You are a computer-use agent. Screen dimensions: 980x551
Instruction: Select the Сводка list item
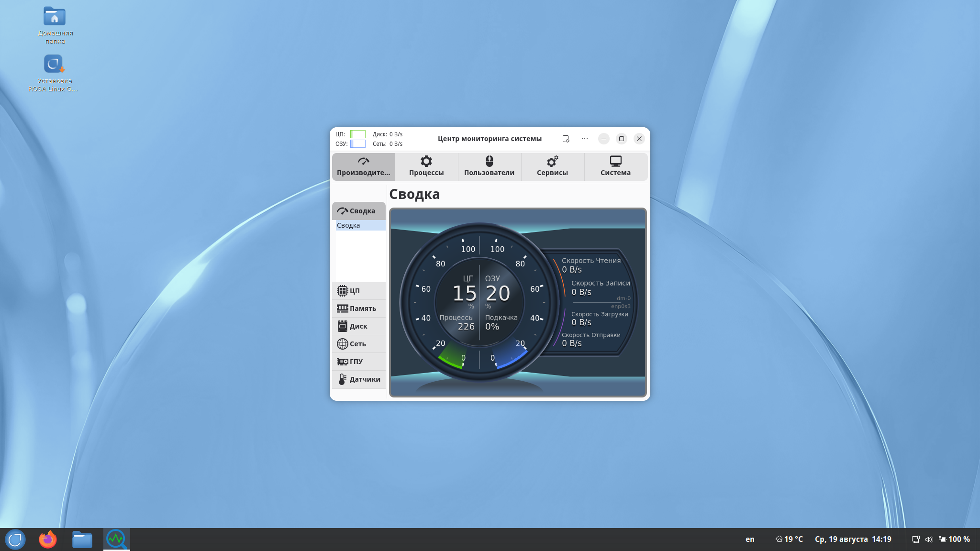click(x=360, y=225)
